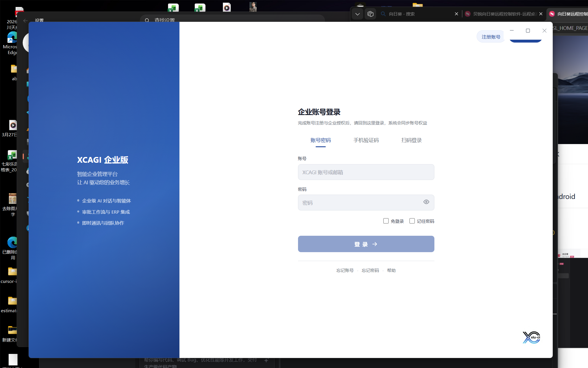Click the back arrow in the 设置 window
Viewport: 588px width, 368px height.
26,21
